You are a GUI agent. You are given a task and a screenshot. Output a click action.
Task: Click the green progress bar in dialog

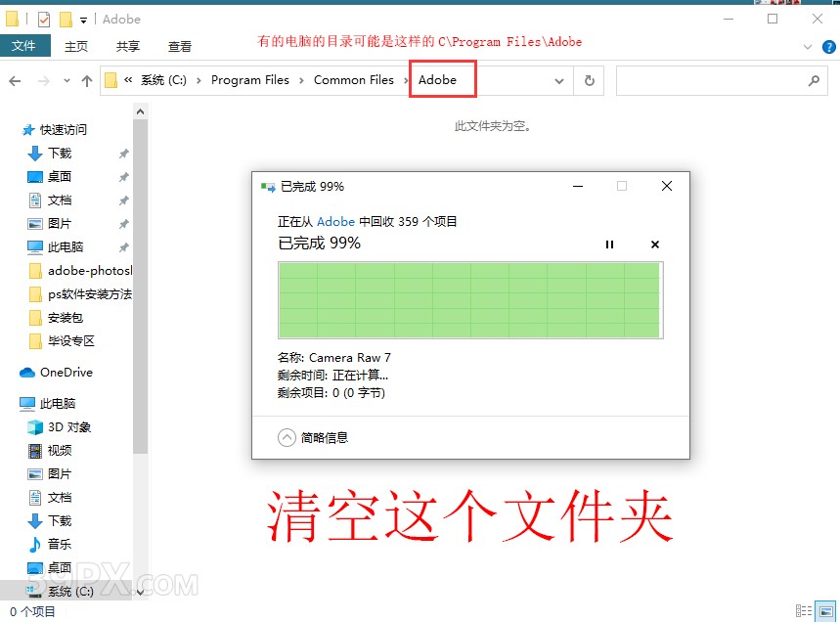471,300
